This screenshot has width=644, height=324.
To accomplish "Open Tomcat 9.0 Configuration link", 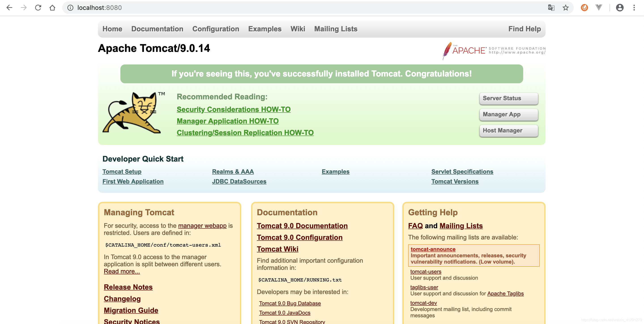I will pos(299,237).
